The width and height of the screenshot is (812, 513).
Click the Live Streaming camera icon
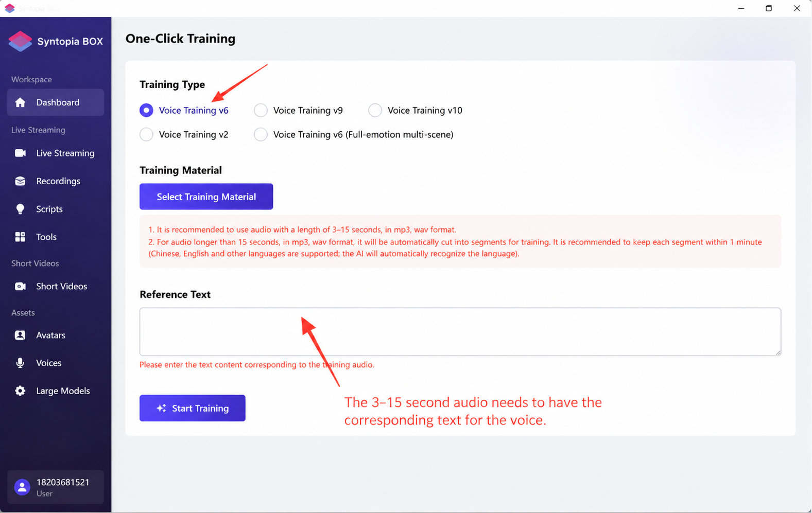[20, 153]
